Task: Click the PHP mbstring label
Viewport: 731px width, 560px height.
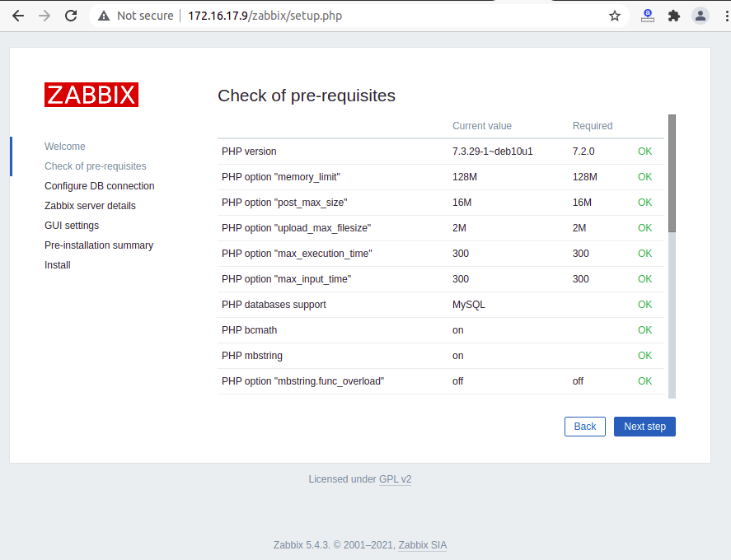Action: click(x=251, y=356)
